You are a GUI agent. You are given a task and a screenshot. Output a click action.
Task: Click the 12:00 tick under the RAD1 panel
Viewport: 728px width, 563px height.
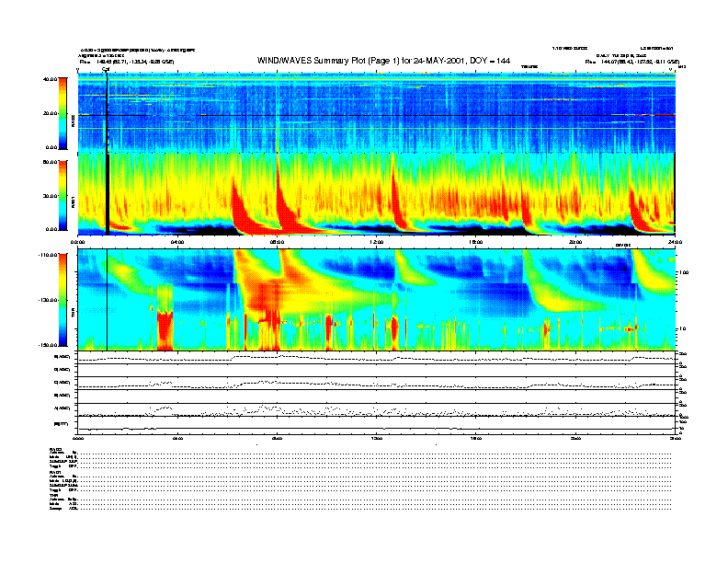point(377,242)
